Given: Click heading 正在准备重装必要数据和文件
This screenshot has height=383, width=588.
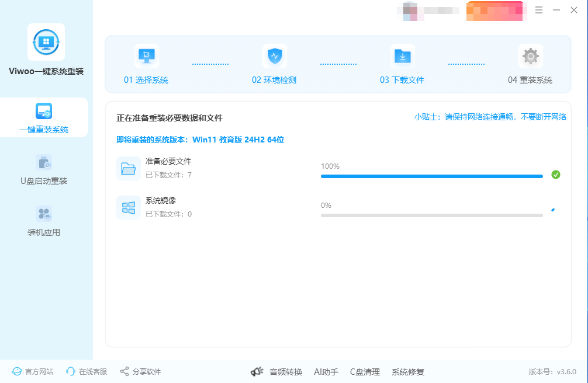Looking at the screenshot, I should (x=170, y=118).
